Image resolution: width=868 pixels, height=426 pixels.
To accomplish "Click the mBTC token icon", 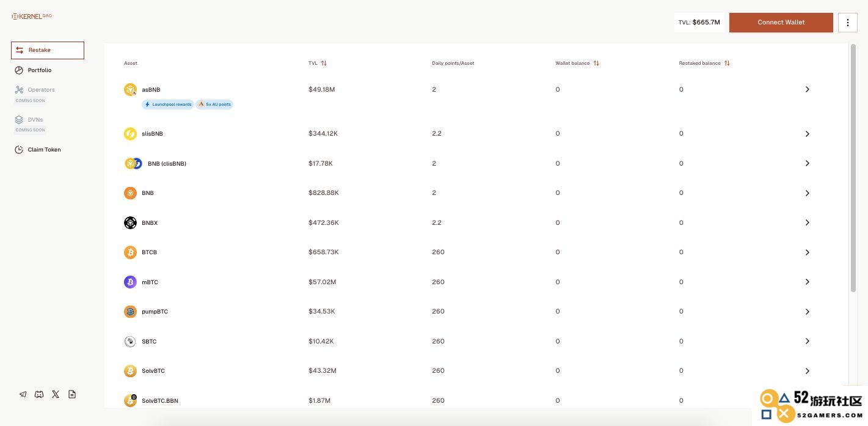I will [x=130, y=282].
